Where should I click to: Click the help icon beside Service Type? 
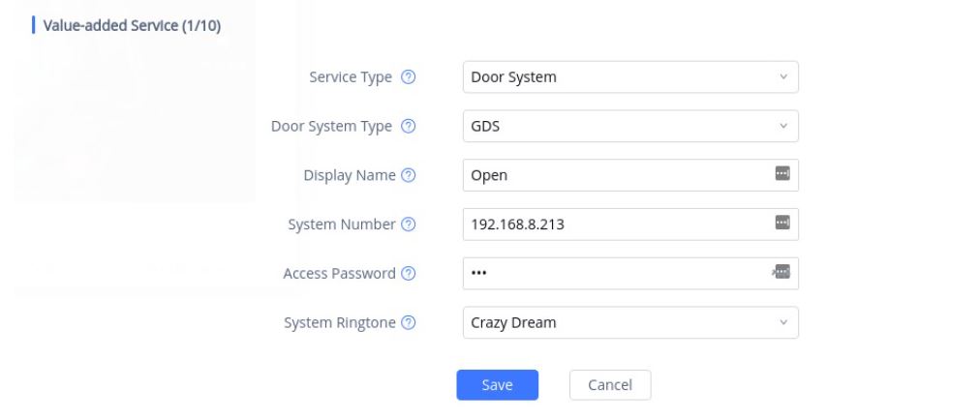click(408, 77)
